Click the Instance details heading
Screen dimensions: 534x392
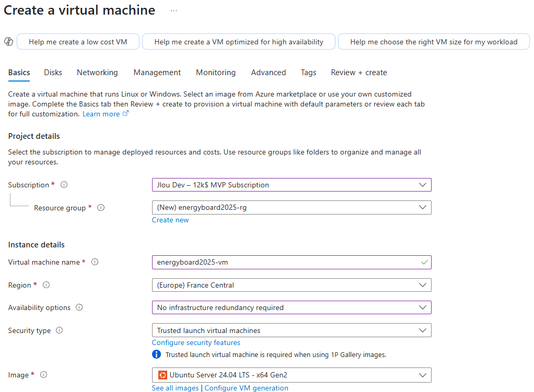click(37, 245)
